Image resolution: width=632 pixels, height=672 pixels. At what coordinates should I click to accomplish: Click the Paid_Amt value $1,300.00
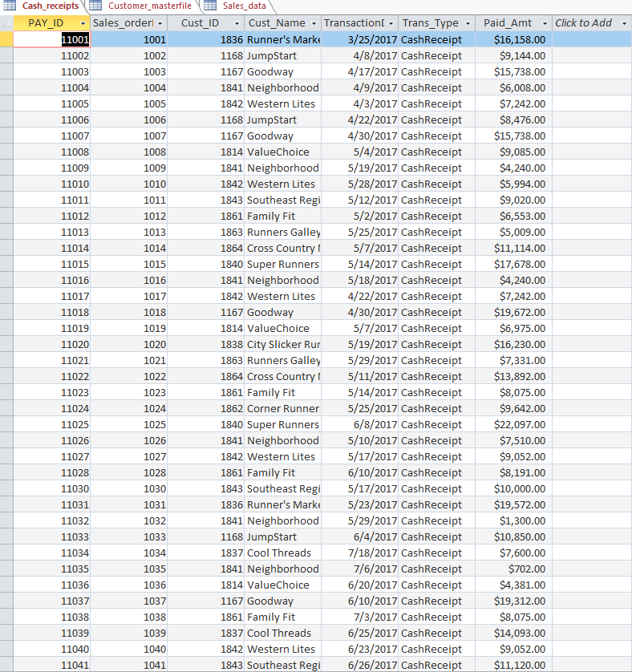513,520
